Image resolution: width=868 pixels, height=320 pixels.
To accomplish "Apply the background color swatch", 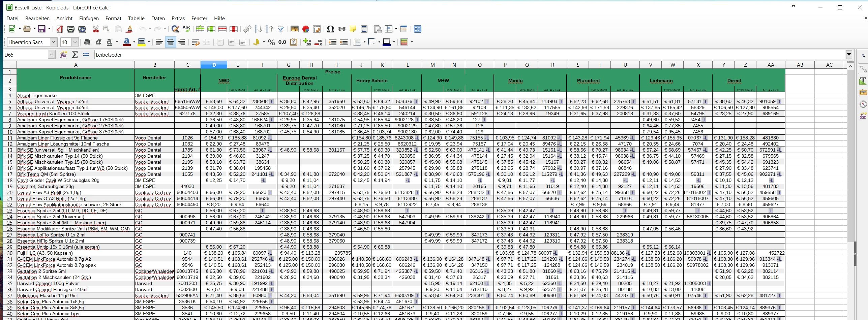I will 387,42.
